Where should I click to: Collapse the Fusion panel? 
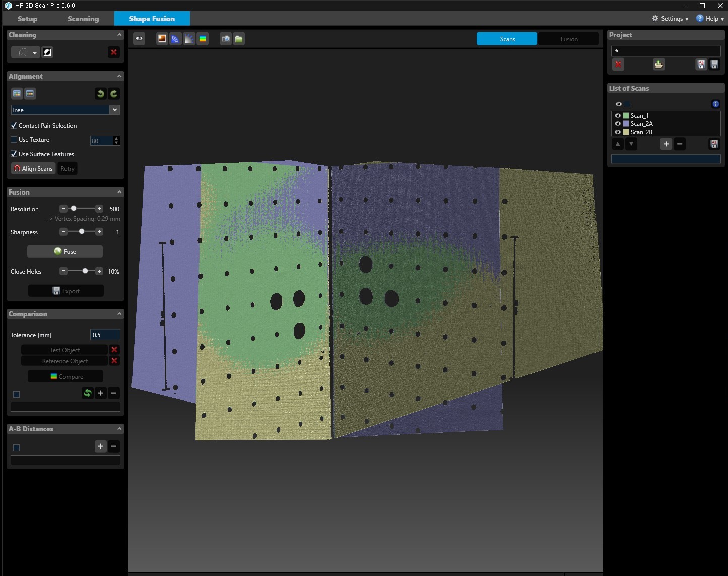119,192
